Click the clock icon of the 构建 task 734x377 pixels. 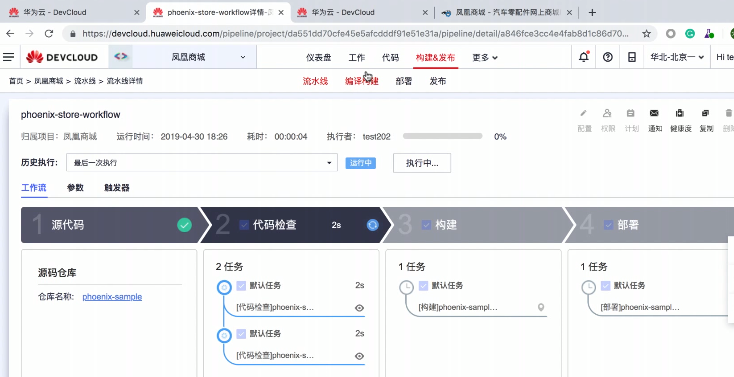406,287
